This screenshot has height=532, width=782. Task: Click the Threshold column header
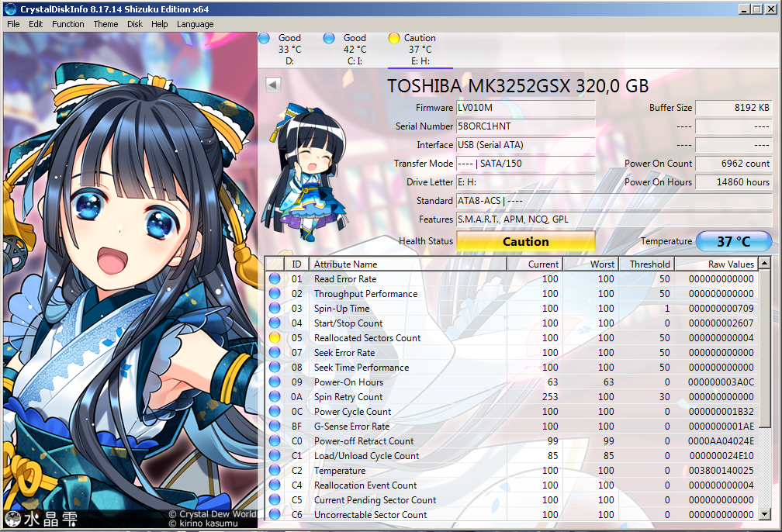click(x=646, y=264)
